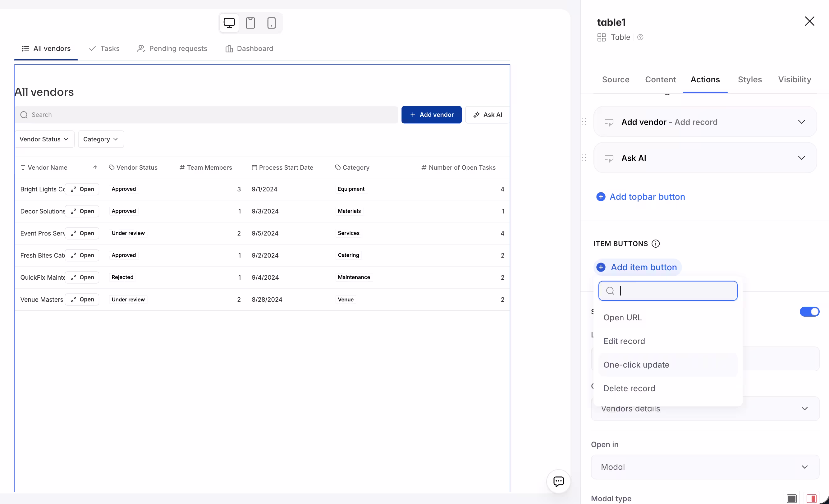
Task: Click drag handle beside Add vendor action
Action: coord(584,122)
